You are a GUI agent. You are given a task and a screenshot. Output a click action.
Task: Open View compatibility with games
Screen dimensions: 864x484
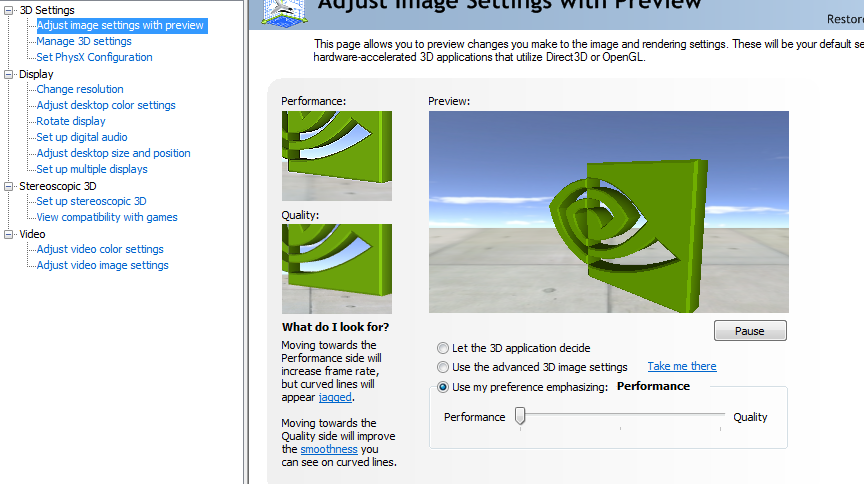(107, 217)
